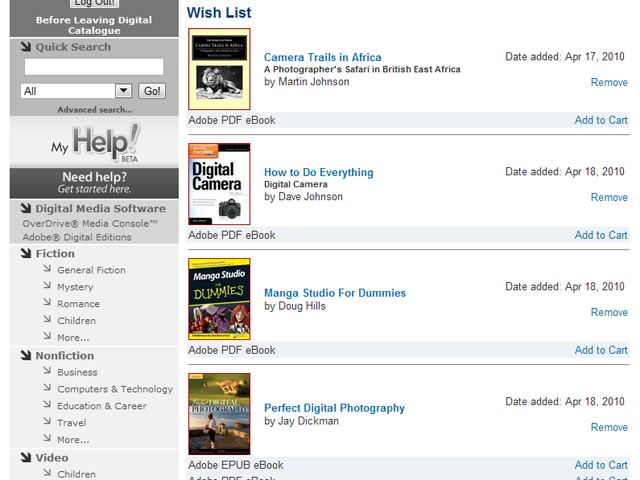Click small arrow icon next to Romance
This screenshot has width=640, height=480.
47,302
